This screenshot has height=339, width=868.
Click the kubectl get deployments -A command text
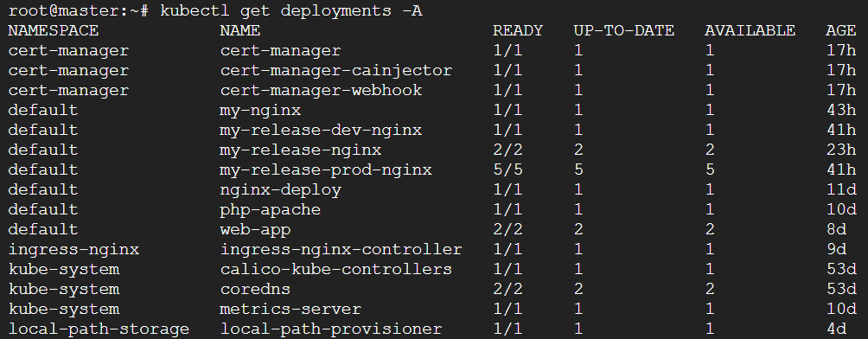pyautogui.click(x=291, y=11)
